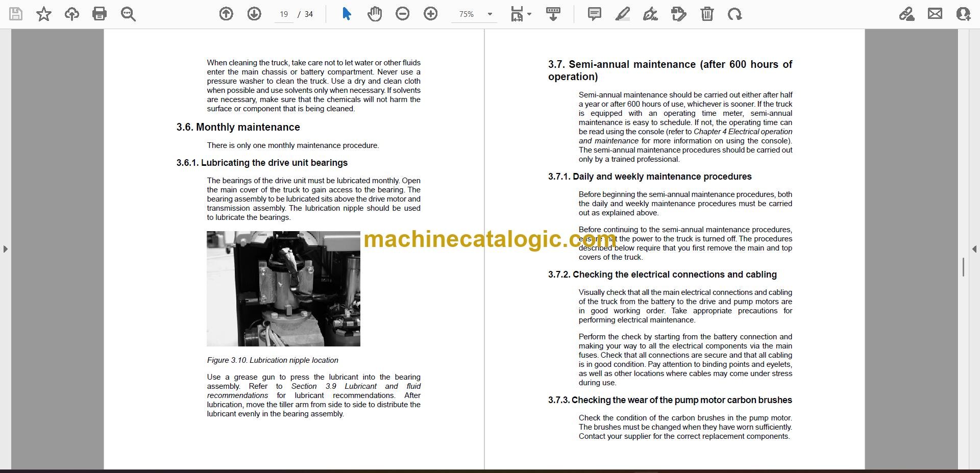Delete with the trash icon
This screenshot has height=473, width=980.
707,14
